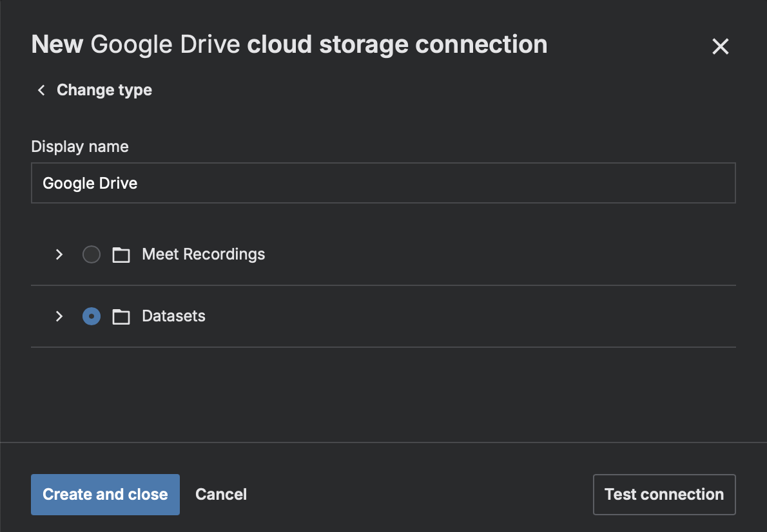Click the Meet Recordings expand chevron icon
Viewport: 767px width, 532px height.
point(59,254)
